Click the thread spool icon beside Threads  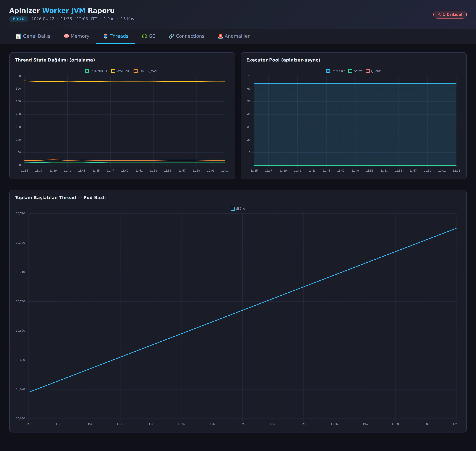click(x=105, y=36)
